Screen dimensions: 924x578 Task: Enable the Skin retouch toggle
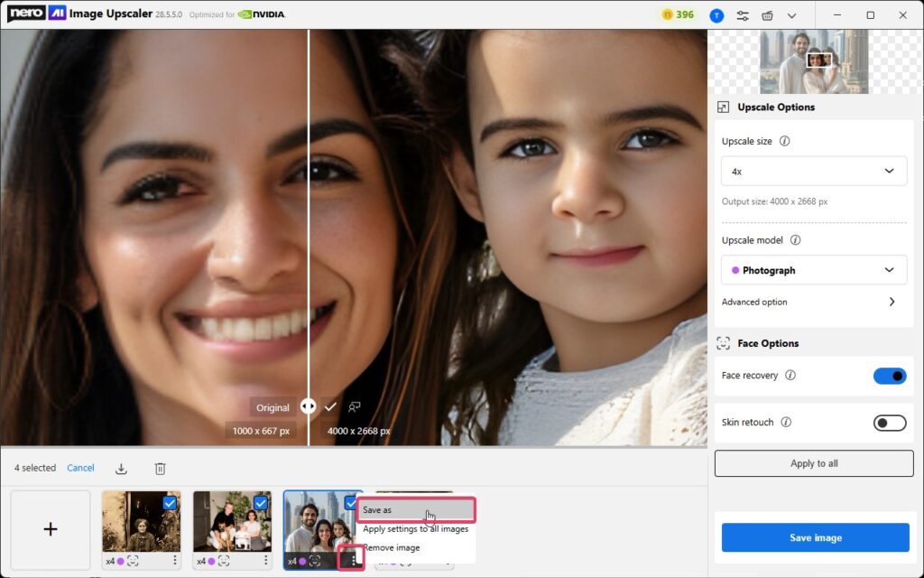coord(890,423)
